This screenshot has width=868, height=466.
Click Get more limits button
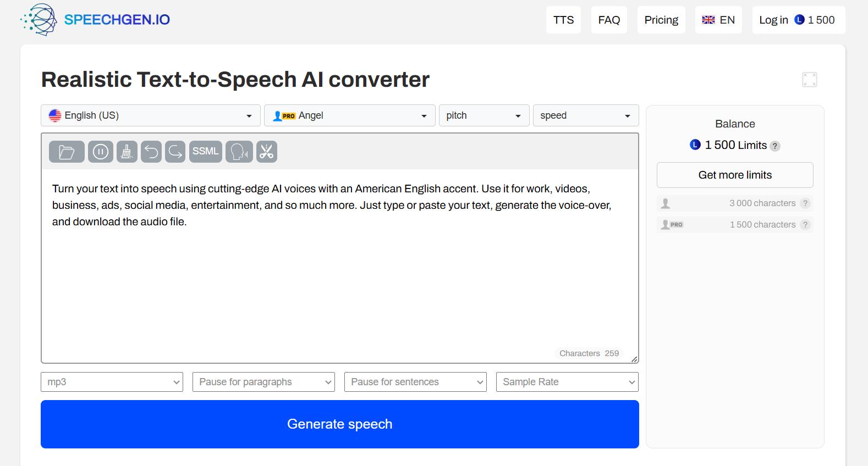tap(735, 175)
